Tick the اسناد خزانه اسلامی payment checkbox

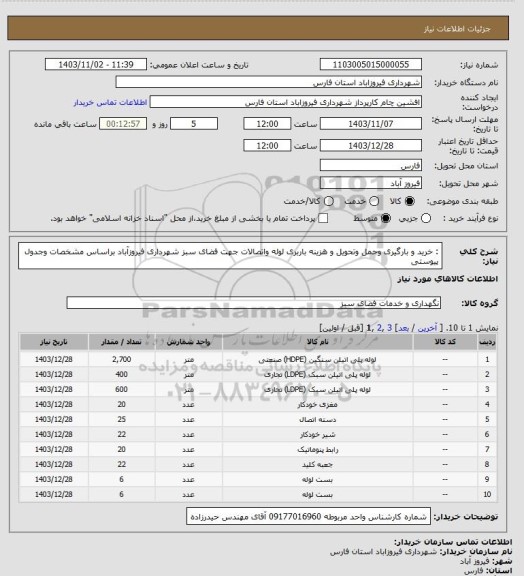click(323, 218)
